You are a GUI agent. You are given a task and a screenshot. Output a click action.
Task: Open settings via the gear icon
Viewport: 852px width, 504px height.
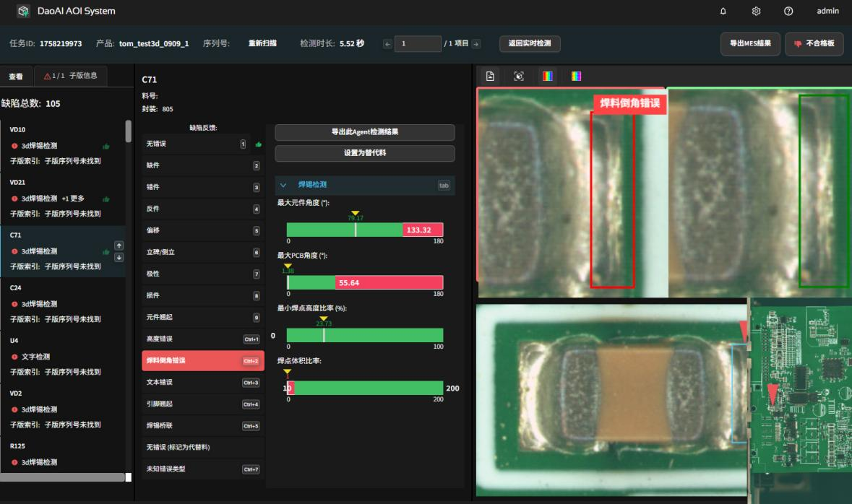(756, 11)
